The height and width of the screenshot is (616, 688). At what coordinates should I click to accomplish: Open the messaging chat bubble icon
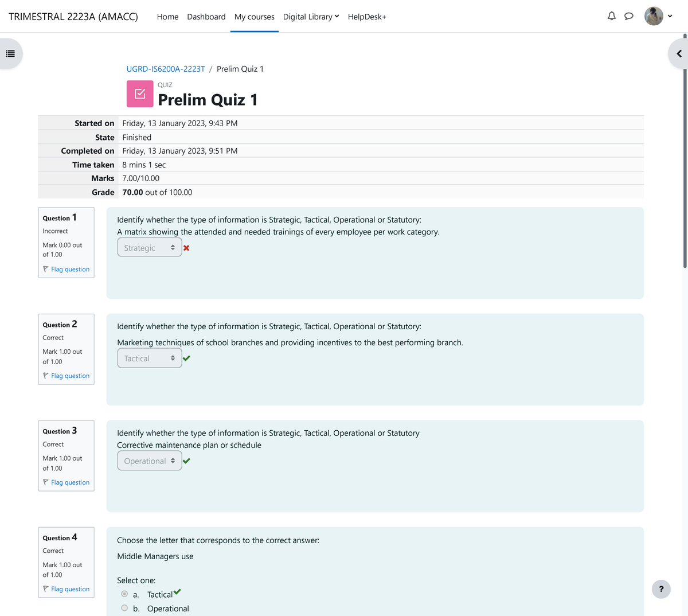tap(629, 16)
